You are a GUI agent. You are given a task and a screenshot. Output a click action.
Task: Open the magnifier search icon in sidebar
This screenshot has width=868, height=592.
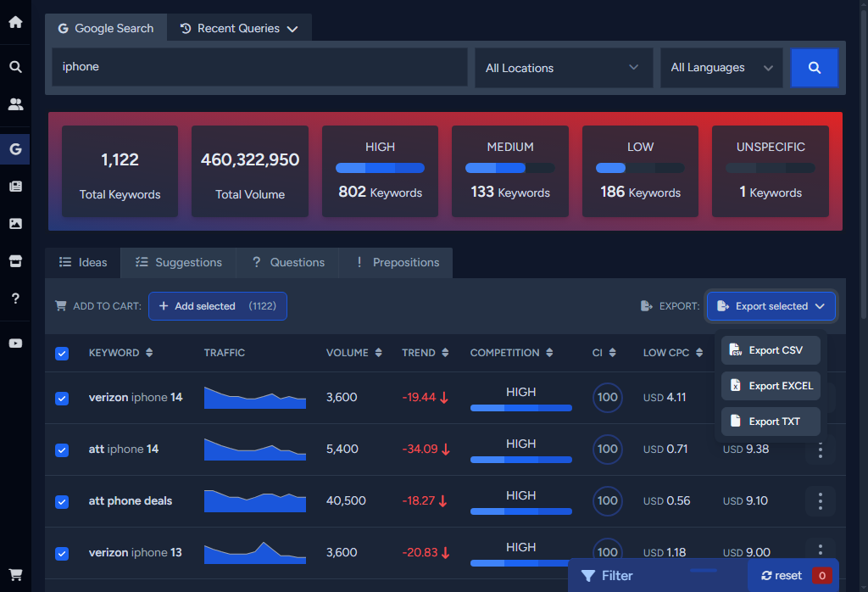tap(15, 67)
